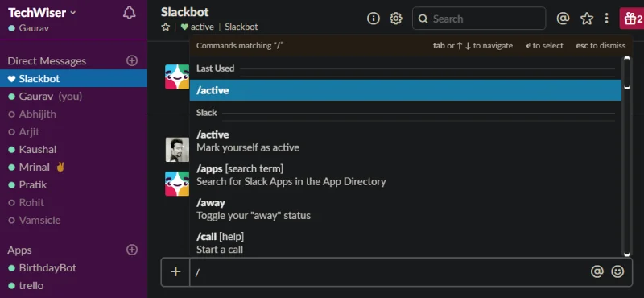This screenshot has height=298, width=644.
Task: Click the message input field
Action: pos(388,271)
